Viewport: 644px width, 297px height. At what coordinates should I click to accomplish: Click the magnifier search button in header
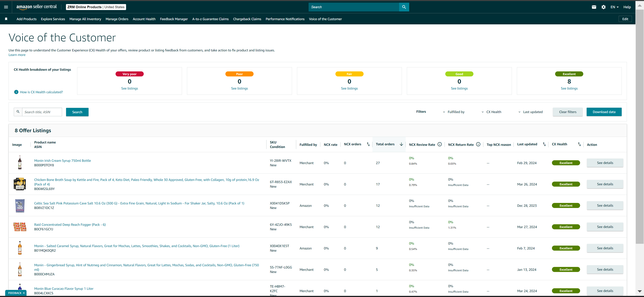pos(404,7)
